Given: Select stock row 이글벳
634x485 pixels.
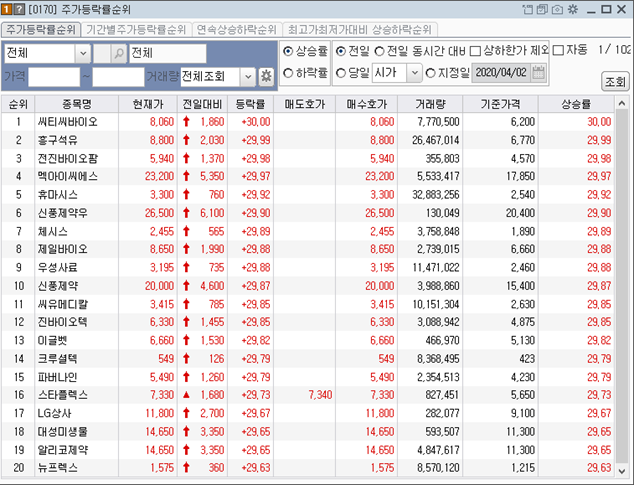Looking at the screenshot, I should pyautogui.click(x=308, y=340).
